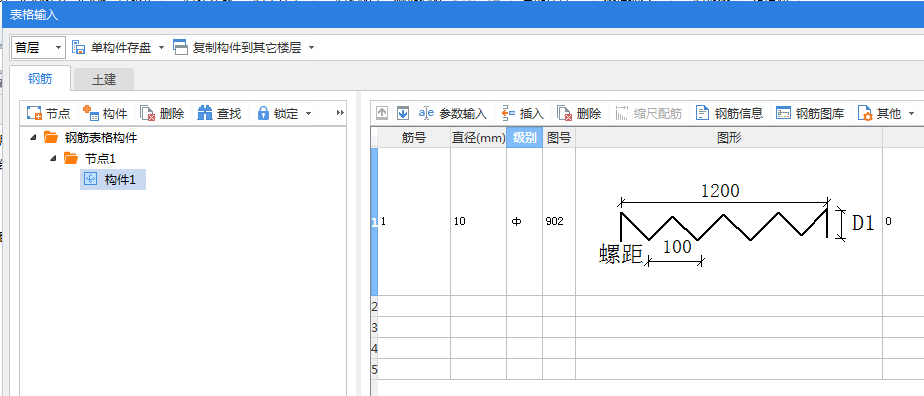
Task: Switch to the 钢筋 tab
Action: pyautogui.click(x=40, y=79)
